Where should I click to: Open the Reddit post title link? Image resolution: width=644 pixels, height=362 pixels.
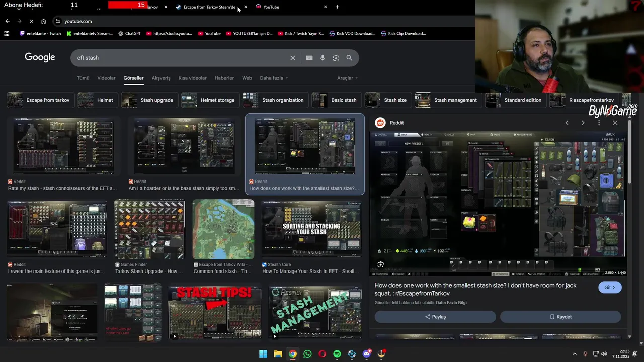475,289
